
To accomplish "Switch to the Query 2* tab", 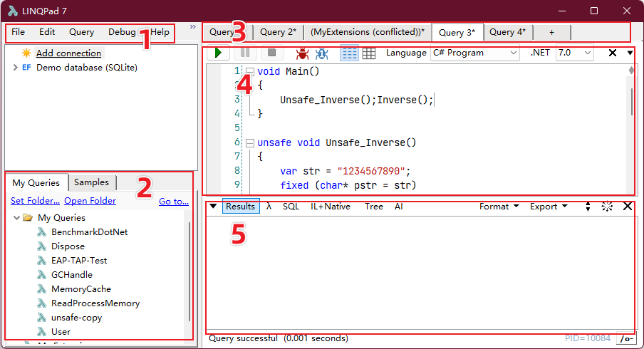I will (x=278, y=32).
